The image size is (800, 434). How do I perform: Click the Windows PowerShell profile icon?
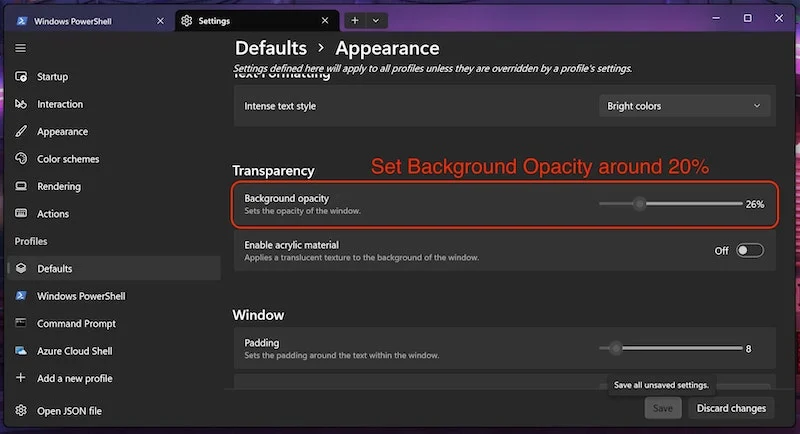[21, 296]
